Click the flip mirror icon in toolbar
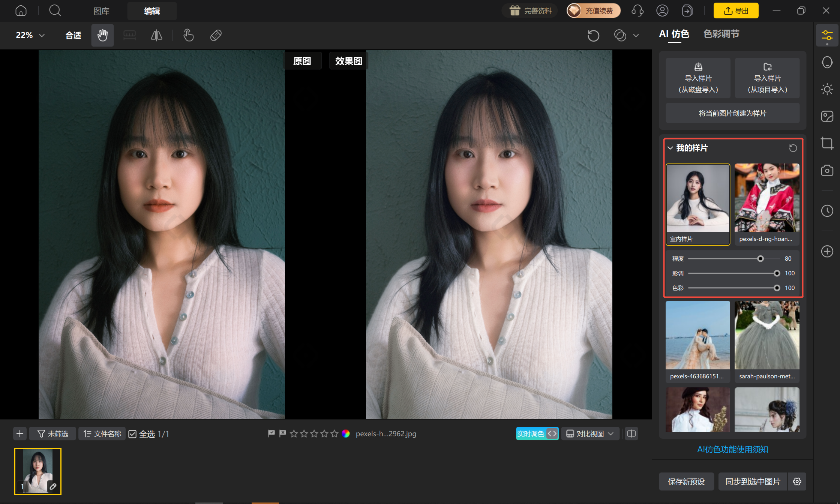 (x=156, y=35)
